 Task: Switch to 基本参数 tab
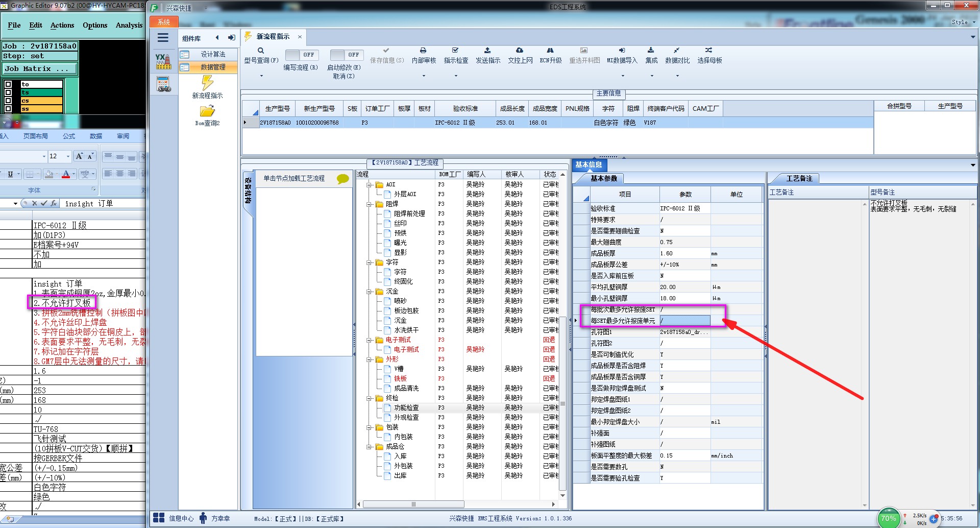click(x=604, y=178)
